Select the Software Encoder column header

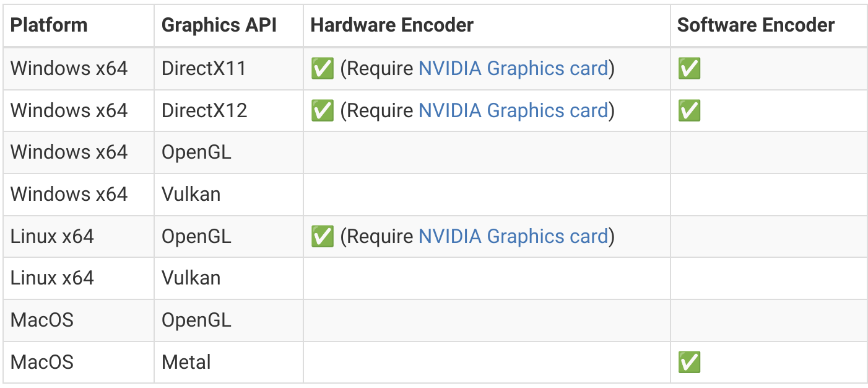[756, 25]
